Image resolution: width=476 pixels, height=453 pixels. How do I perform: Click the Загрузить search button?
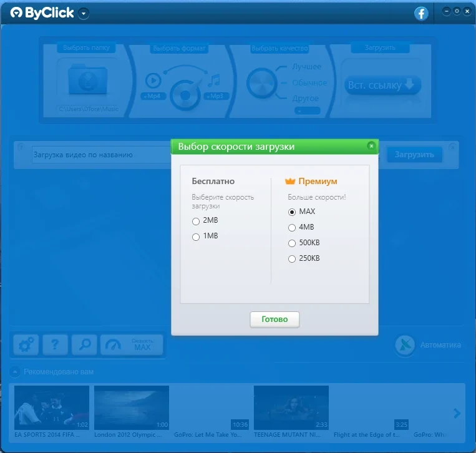(414, 155)
